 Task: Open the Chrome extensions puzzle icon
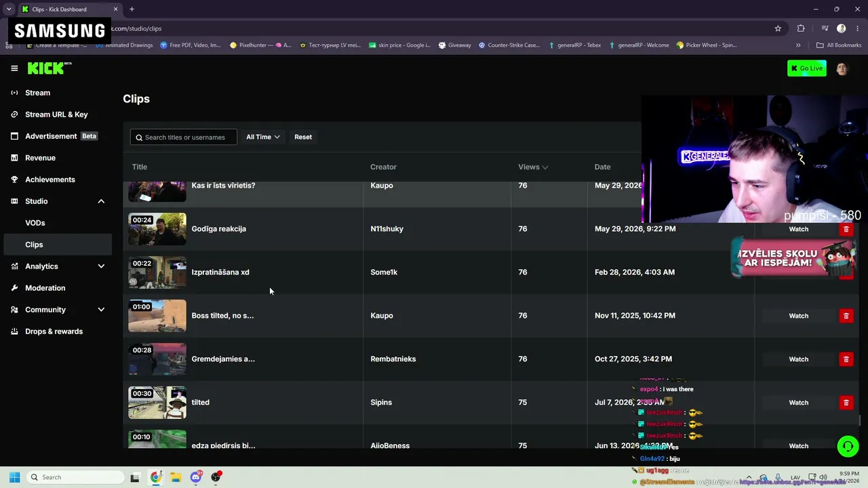point(801,28)
